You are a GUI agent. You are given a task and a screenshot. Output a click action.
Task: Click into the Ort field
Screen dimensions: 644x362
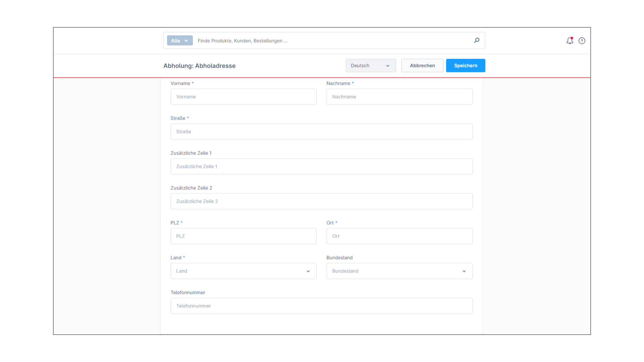pyautogui.click(x=399, y=236)
